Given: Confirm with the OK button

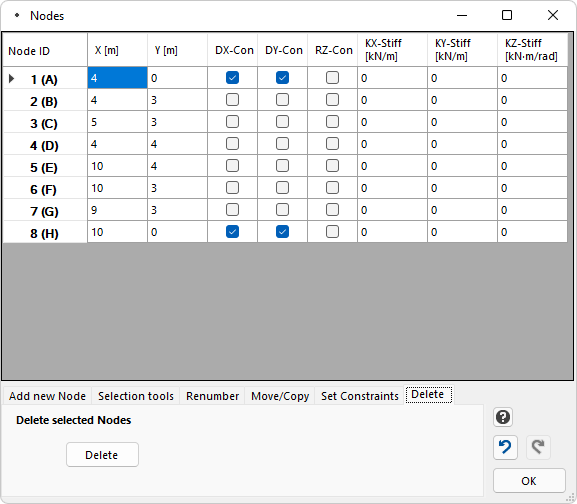Looking at the screenshot, I should tap(529, 481).
